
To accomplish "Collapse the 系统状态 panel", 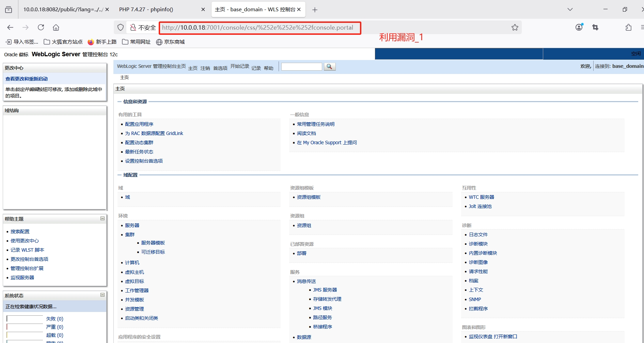I will tap(102, 295).
